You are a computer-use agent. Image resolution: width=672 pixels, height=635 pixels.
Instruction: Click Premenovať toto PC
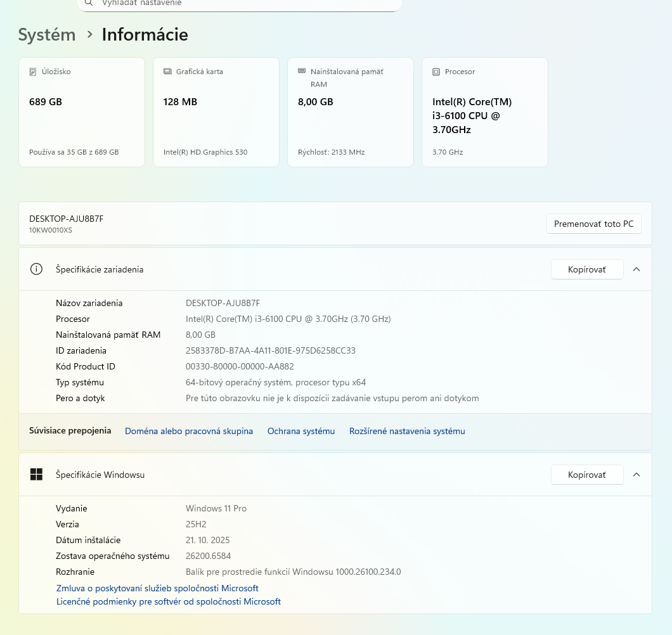click(593, 224)
